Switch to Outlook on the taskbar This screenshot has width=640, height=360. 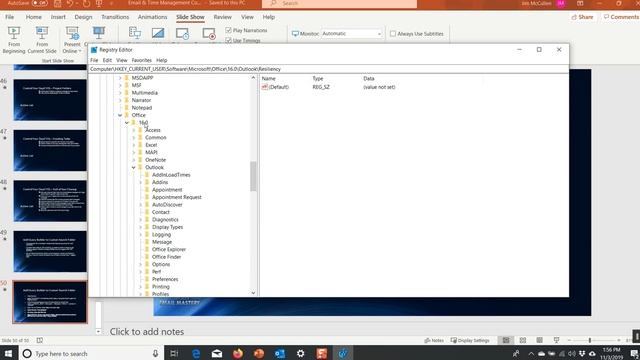pos(280,353)
